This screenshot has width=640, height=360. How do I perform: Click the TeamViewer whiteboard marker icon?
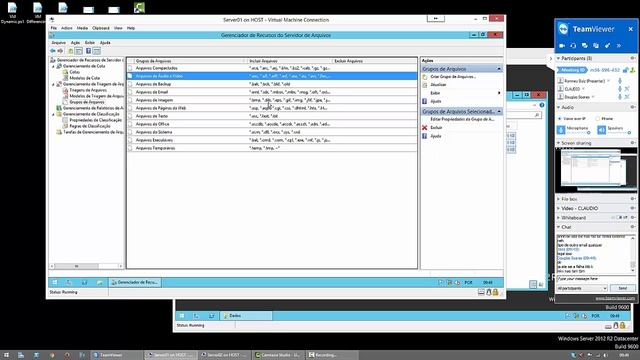(x=607, y=45)
